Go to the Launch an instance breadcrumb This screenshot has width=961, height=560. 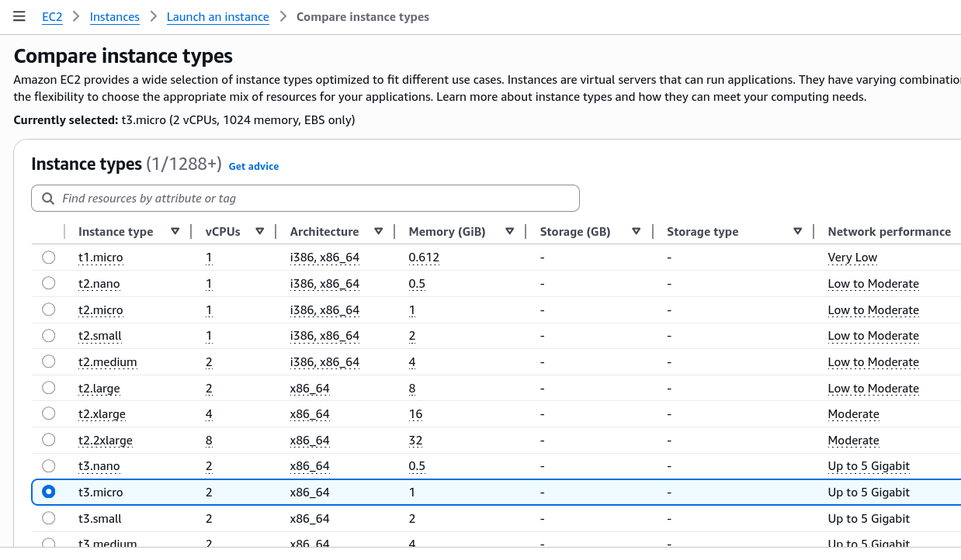[x=218, y=17]
